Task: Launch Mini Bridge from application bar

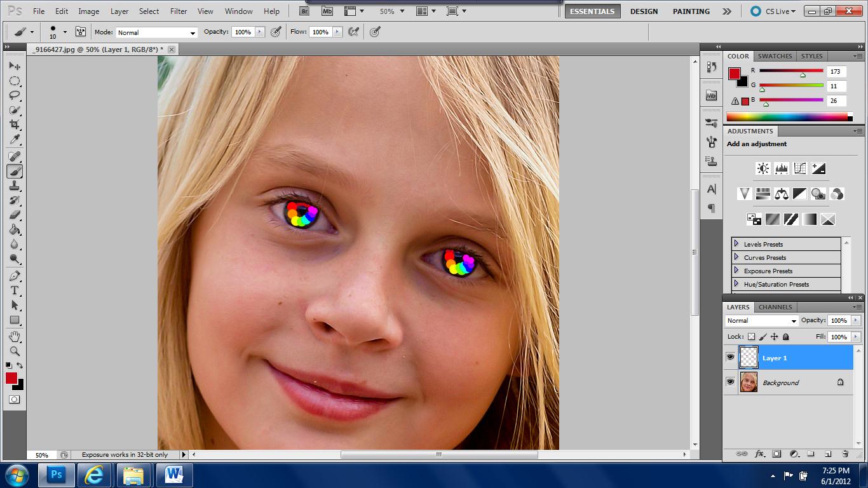Action: point(327,11)
